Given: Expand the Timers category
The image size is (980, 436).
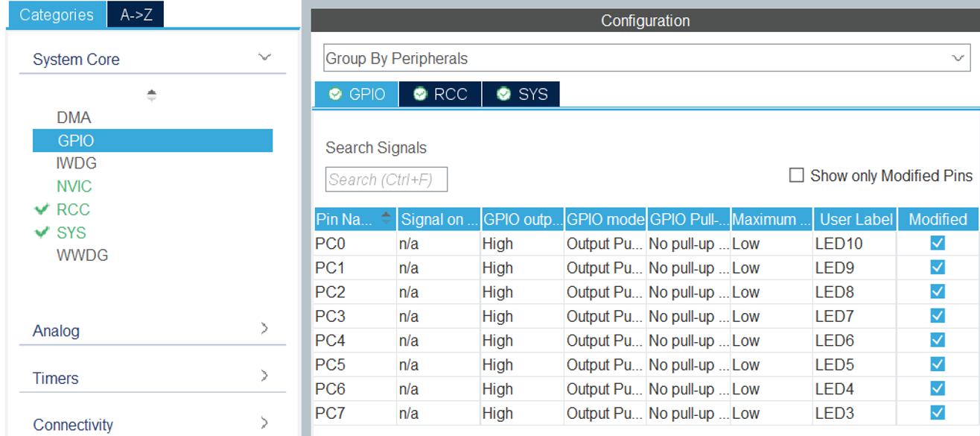Looking at the screenshot, I should (x=264, y=376).
